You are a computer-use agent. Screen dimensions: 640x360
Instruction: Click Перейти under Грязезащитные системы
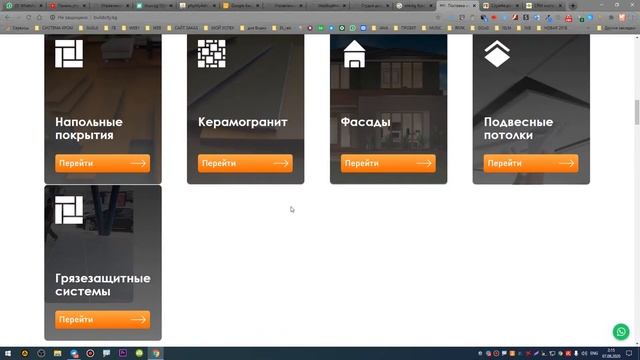click(102, 320)
